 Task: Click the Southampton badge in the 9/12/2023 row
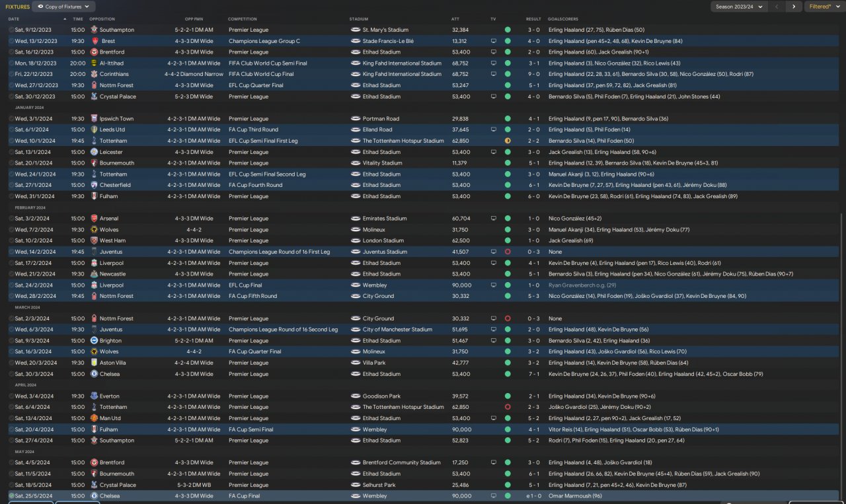click(94, 30)
